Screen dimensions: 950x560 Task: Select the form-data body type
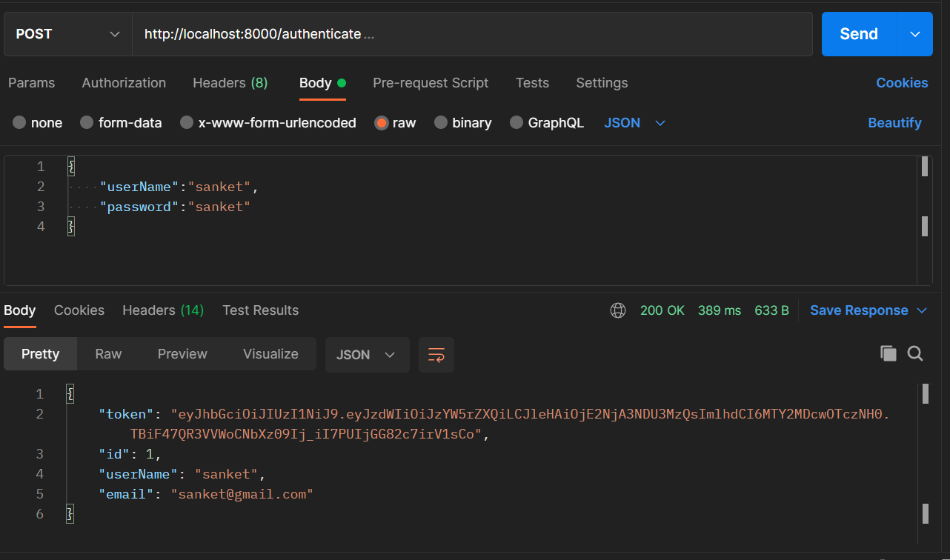click(121, 123)
